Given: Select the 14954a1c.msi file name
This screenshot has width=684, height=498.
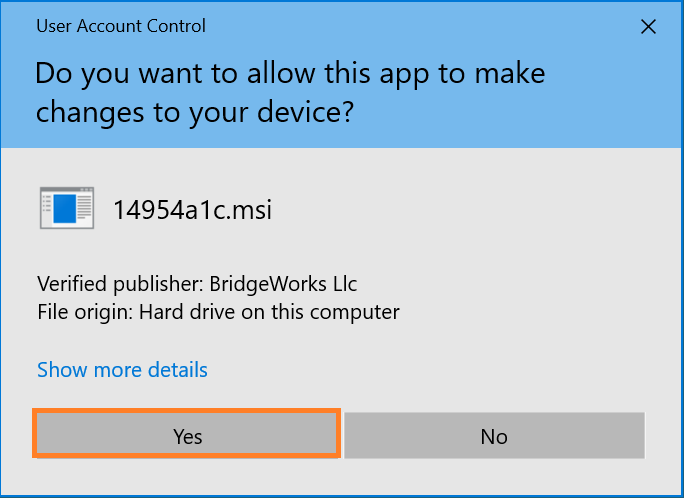Looking at the screenshot, I should coord(192,210).
